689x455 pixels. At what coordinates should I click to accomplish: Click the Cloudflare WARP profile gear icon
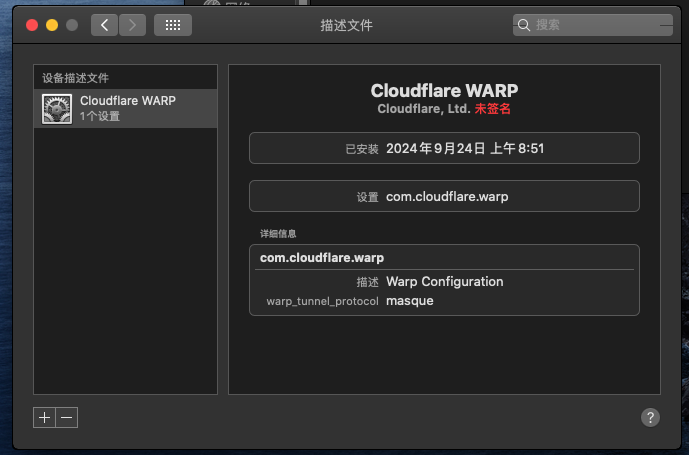(56, 108)
